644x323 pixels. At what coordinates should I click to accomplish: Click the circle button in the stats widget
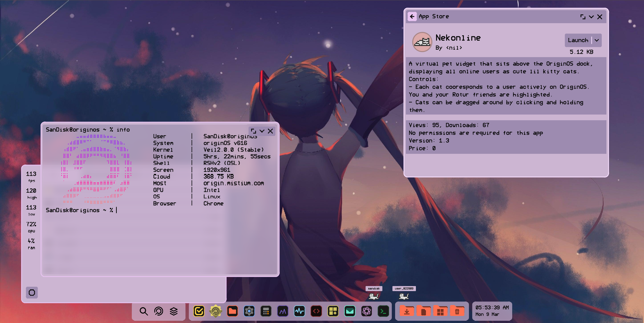[32, 292]
